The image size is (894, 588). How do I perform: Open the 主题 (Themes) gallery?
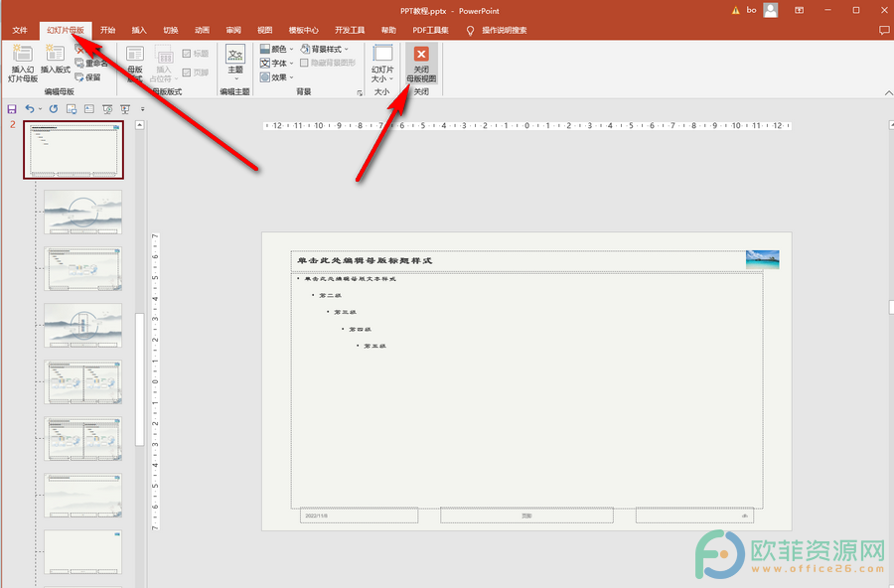point(235,63)
